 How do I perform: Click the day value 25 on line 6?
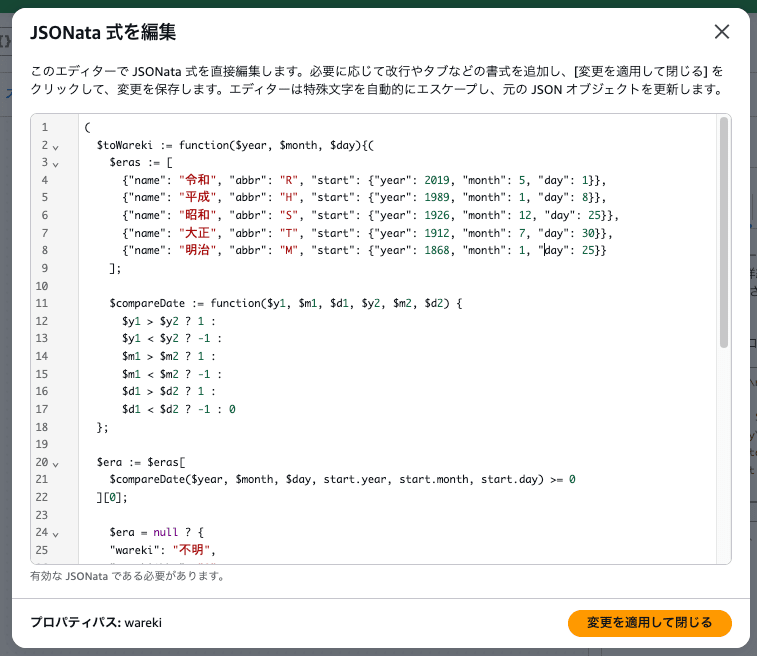pos(594,215)
